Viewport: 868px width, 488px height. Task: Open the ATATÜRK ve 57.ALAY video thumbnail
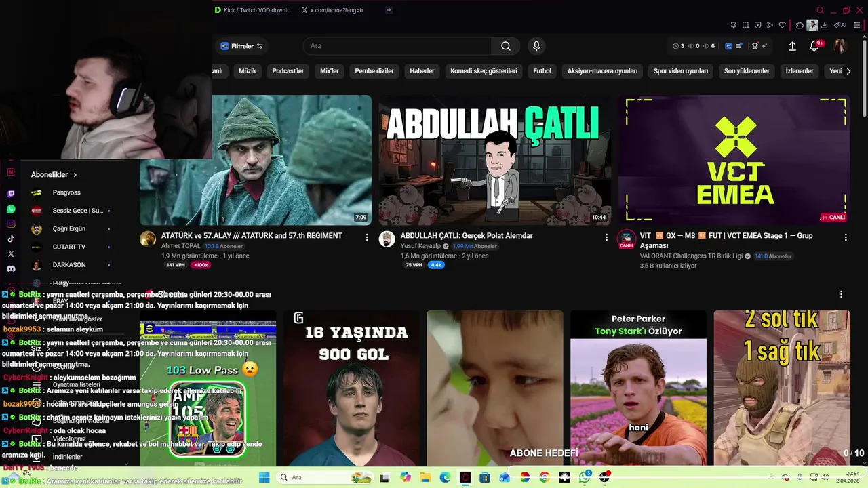pos(256,160)
